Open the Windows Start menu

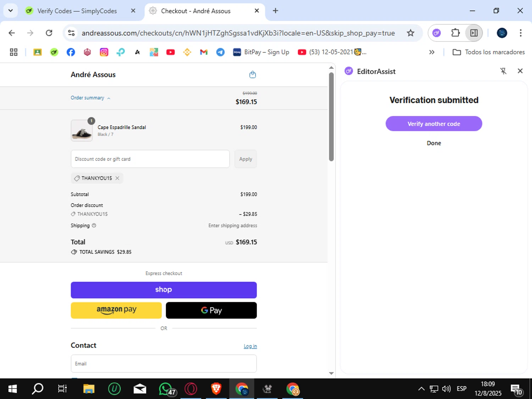(x=12, y=389)
